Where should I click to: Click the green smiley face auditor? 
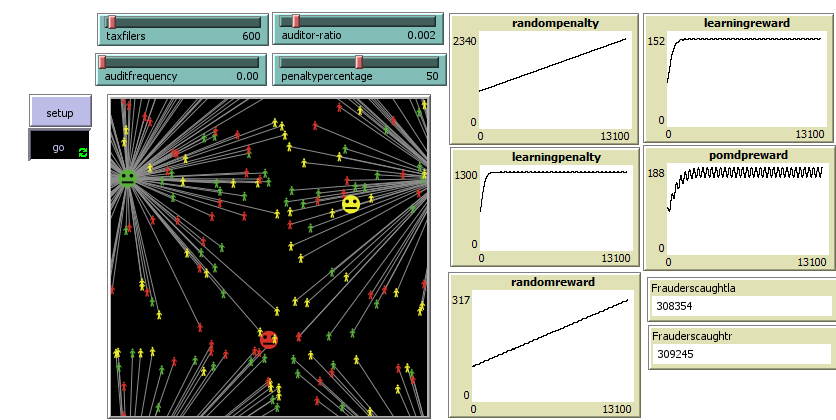[128, 179]
